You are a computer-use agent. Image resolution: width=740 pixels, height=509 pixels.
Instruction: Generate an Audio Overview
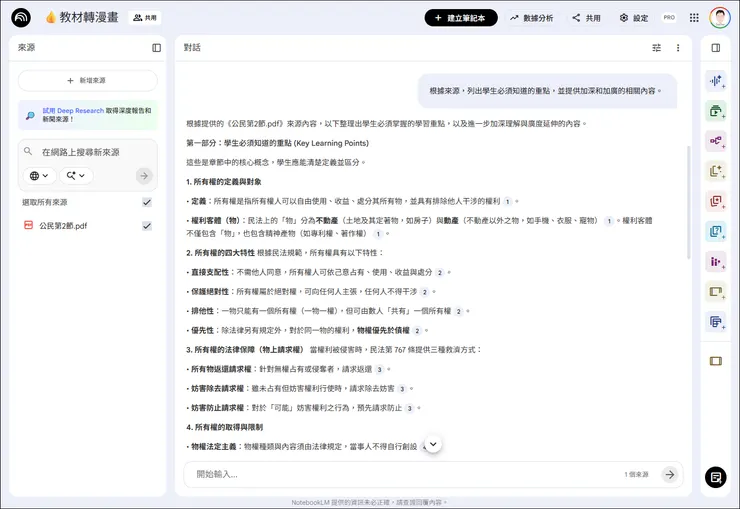[x=715, y=81]
